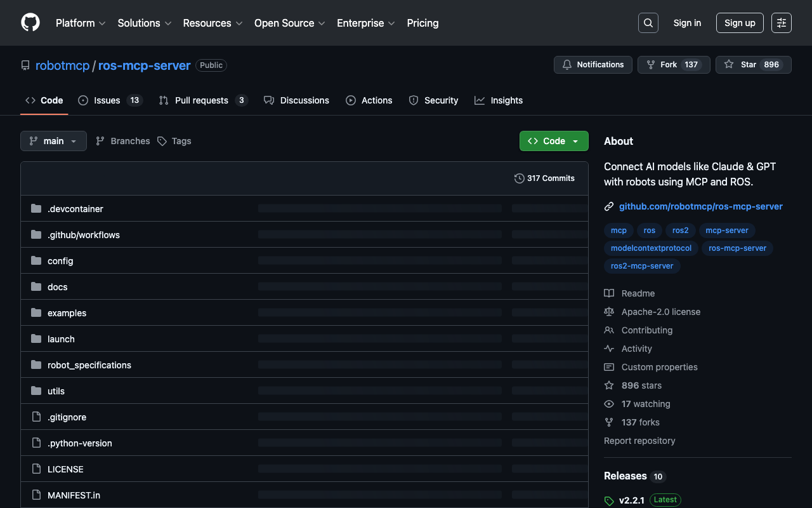The width and height of the screenshot is (812, 508).
Task: Open the green Code dropdown
Action: tap(553, 141)
